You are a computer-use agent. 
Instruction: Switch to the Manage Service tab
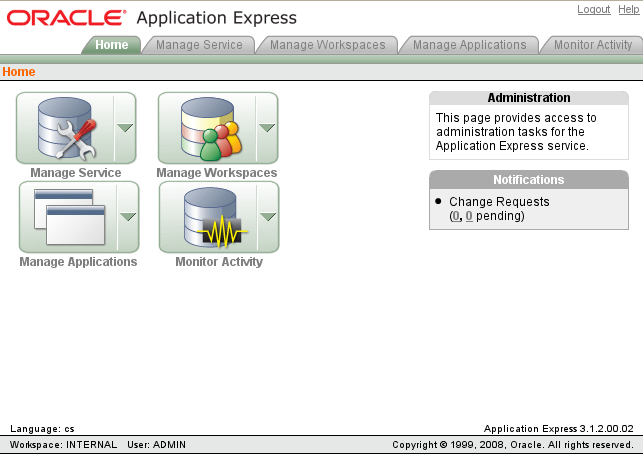(x=199, y=45)
